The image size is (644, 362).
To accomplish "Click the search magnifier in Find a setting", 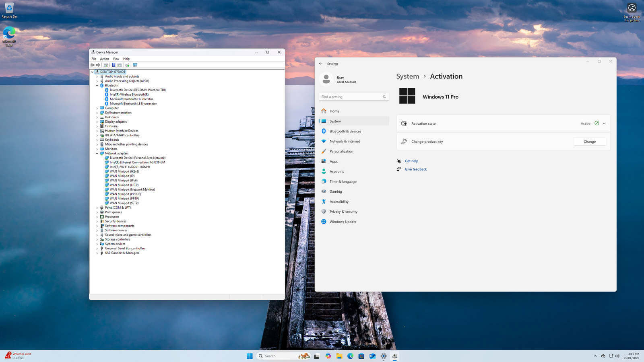I will [384, 97].
